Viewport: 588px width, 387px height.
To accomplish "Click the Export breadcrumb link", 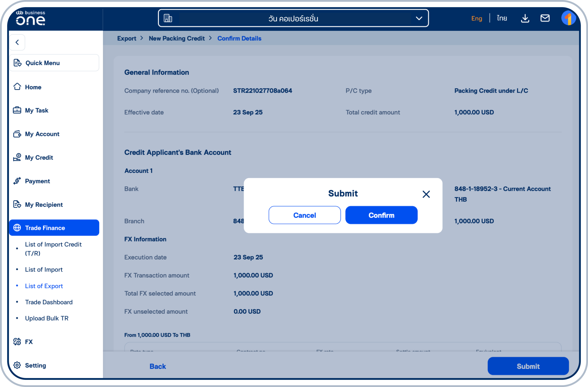I will click(x=127, y=38).
